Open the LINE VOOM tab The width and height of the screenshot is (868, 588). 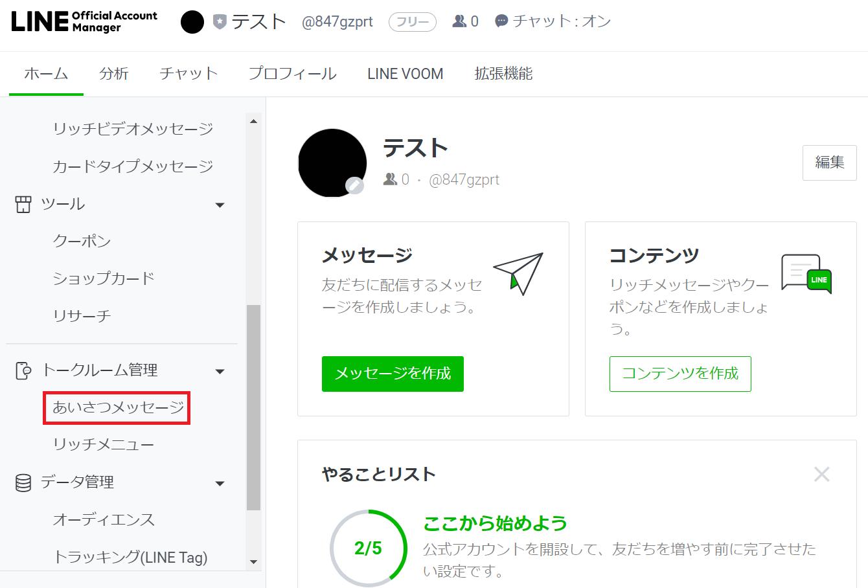coord(405,74)
